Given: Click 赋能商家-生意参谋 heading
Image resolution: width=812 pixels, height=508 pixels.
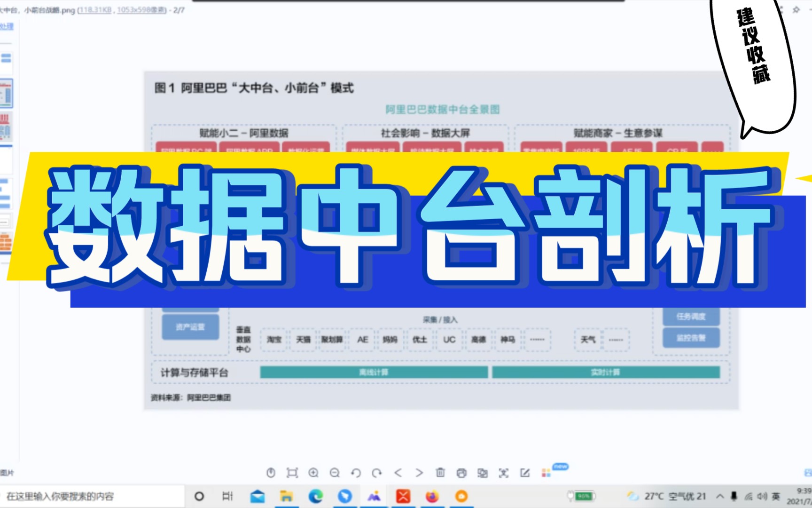Looking at the screenshot, I should pos(618,133).
